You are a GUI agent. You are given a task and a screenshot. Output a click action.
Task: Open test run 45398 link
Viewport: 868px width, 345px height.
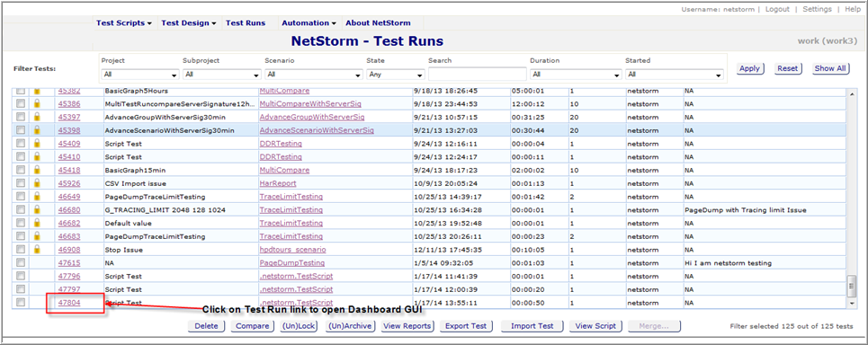[x=69, y=130]
